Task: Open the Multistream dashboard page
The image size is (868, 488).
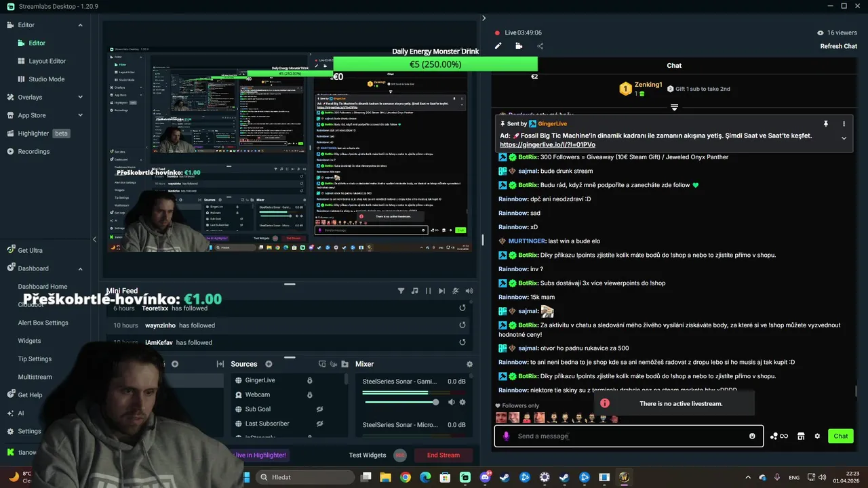Action: click(x=35, y=377)
